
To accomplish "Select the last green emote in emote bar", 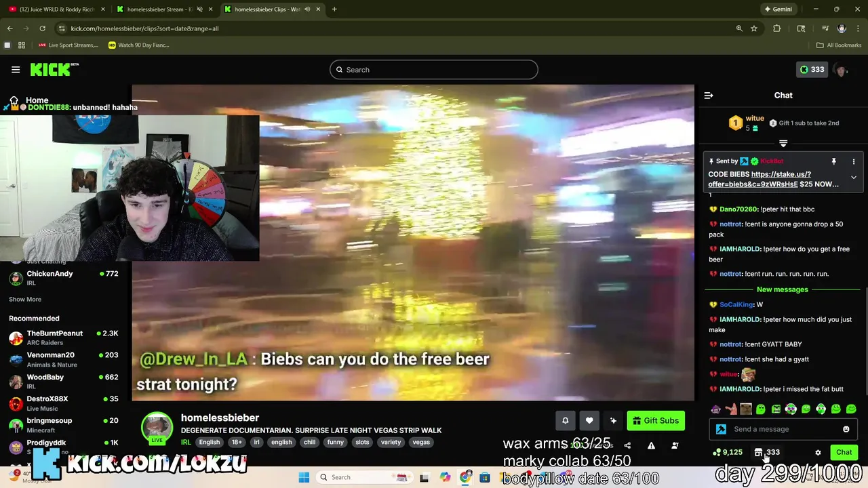I will [851, 409].
